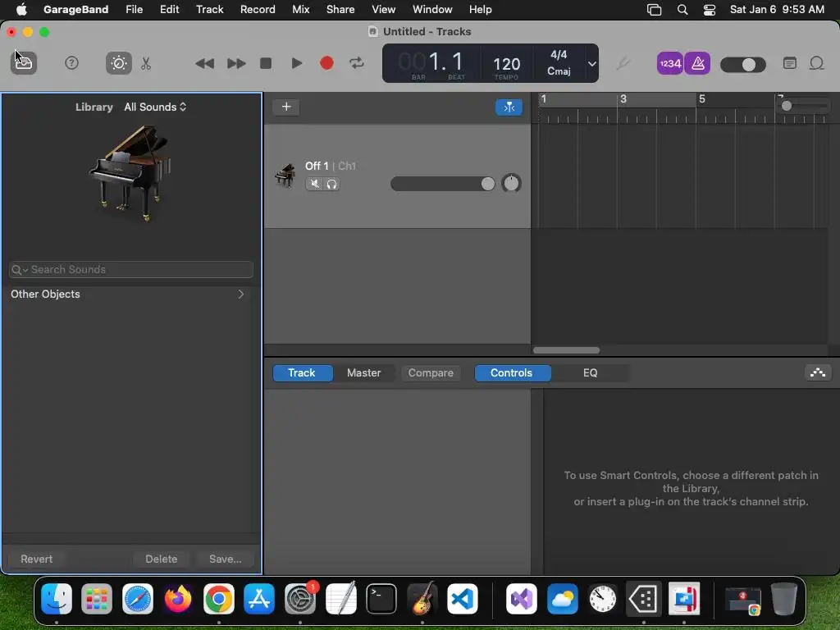Click the bar and beat position display

[431, 62]
